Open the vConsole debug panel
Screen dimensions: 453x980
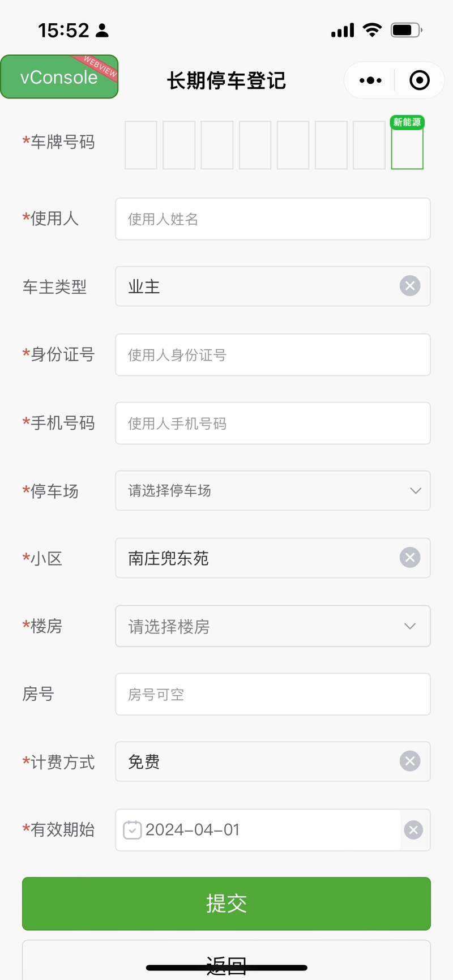pos(59,77)
